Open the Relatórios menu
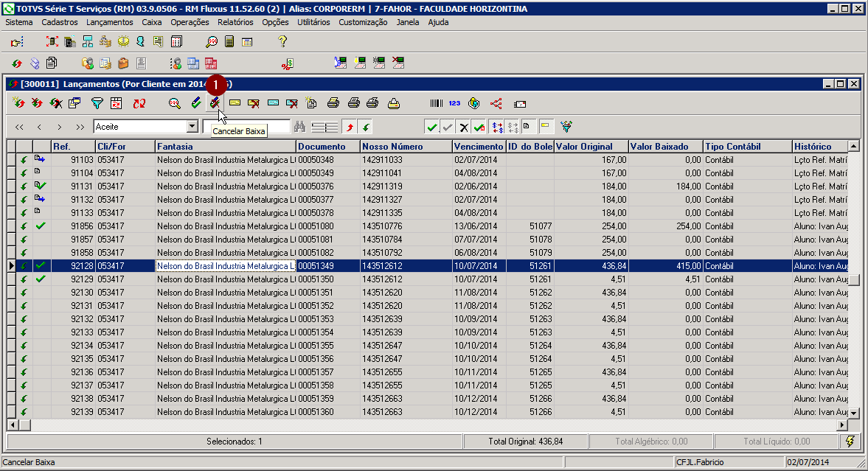The width and height of the screenshot is (868, 471). click(x=235, y=22)
